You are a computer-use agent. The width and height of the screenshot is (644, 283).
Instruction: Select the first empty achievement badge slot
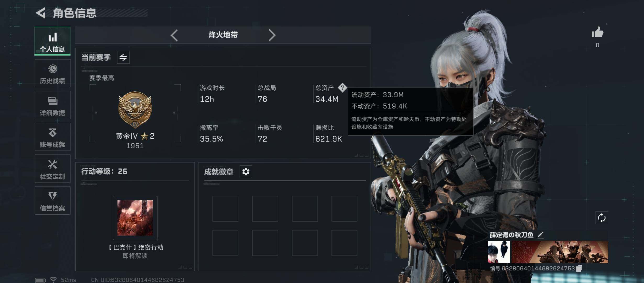pos(225,209)
